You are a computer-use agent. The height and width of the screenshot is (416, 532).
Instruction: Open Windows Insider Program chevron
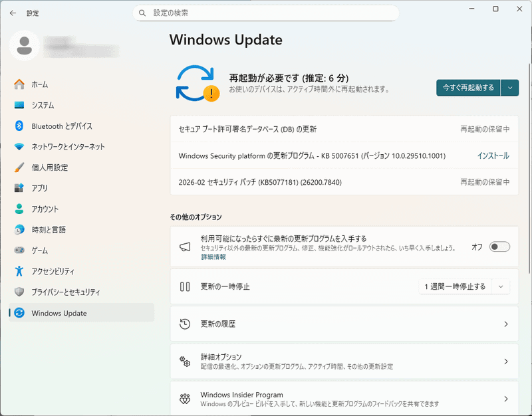[506, 399]
